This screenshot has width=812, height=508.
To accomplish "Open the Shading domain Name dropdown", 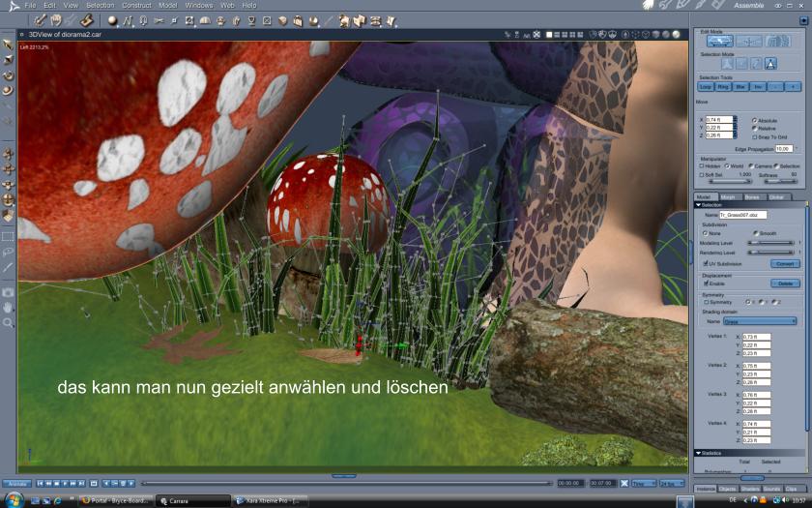I will (x=759, y=321).
